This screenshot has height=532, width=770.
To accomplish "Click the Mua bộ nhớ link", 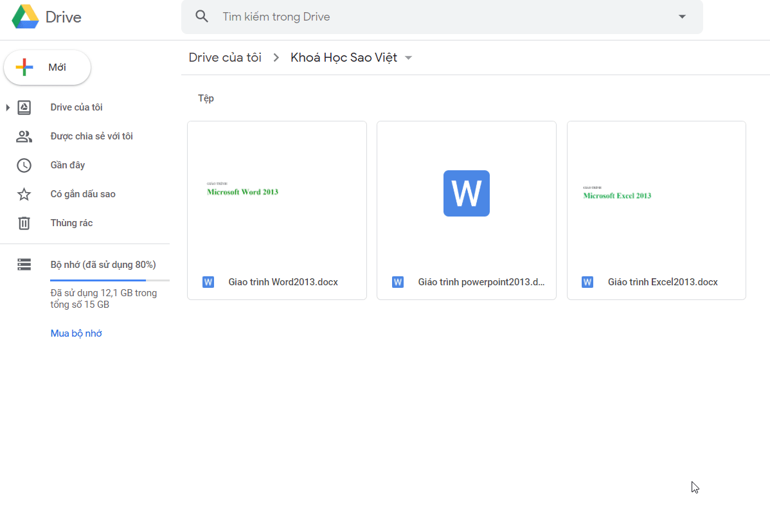I will point(76,333).
